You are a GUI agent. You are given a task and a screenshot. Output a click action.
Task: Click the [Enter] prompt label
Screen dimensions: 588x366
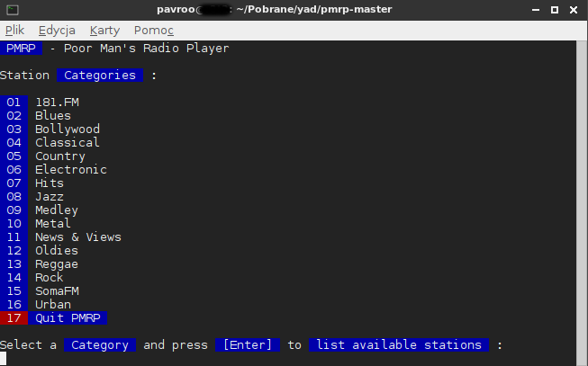(x=247, y=345)
